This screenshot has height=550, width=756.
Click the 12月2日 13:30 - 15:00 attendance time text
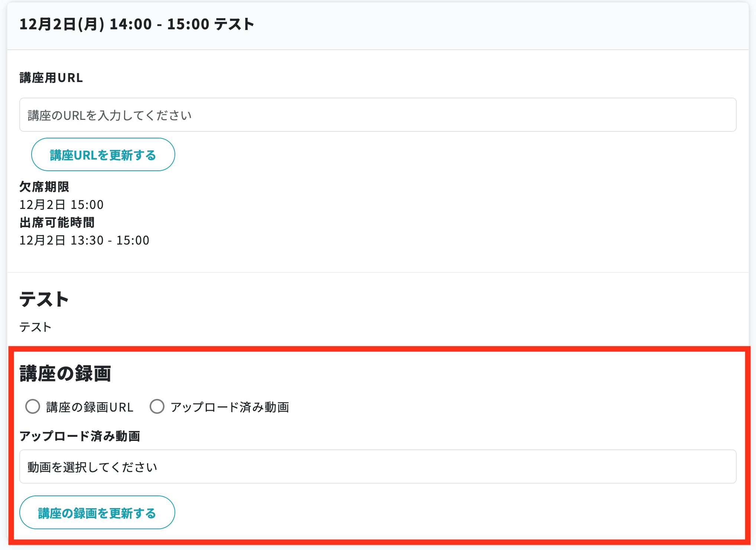(84, 240)
